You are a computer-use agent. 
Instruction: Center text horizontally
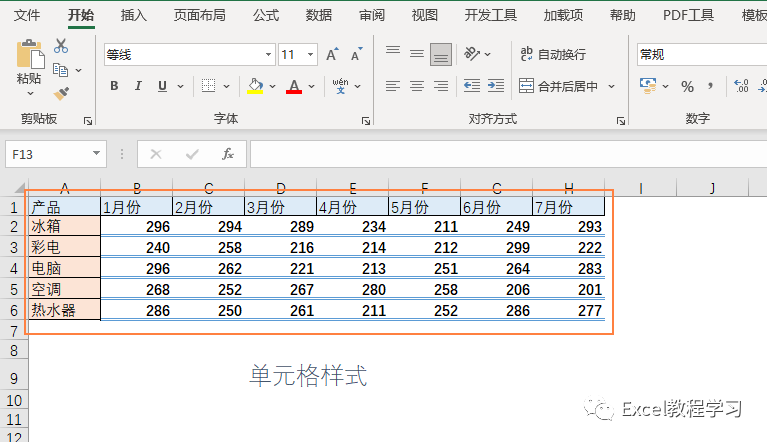click(x=417, y=87)
